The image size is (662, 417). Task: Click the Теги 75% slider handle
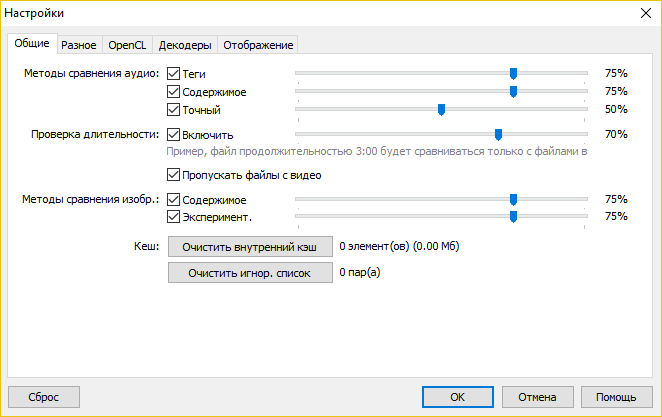[513, 73]
